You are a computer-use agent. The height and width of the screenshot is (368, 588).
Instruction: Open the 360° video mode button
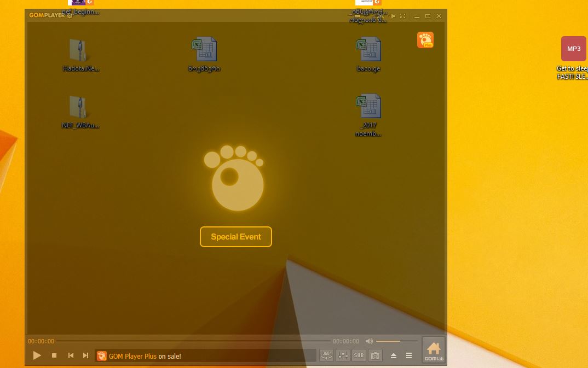pos(326,355)
